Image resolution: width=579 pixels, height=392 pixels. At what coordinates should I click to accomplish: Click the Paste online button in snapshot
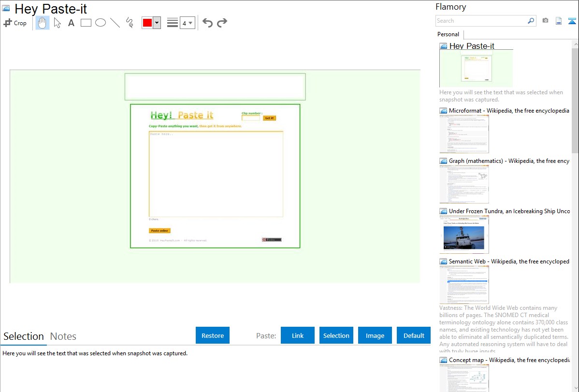[x=159, y=231]
